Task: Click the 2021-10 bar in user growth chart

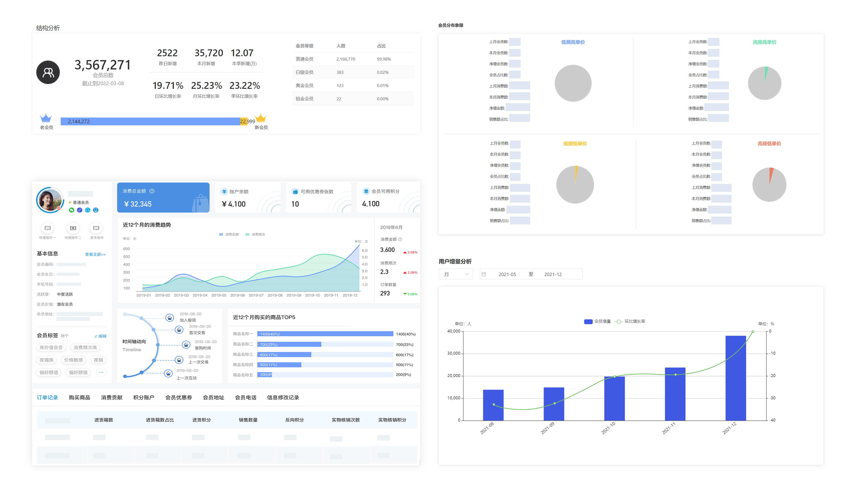Action: (x=615, y=399)
